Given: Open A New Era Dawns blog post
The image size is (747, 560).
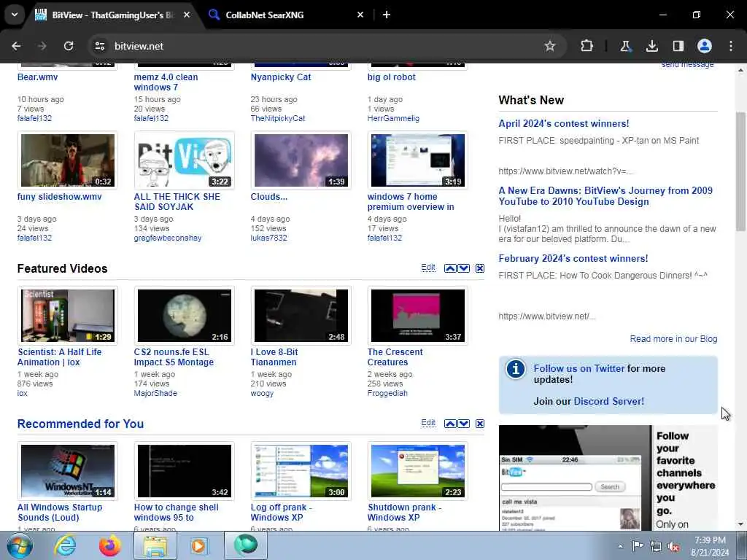Looking at the screenshot, I should 605,195.
